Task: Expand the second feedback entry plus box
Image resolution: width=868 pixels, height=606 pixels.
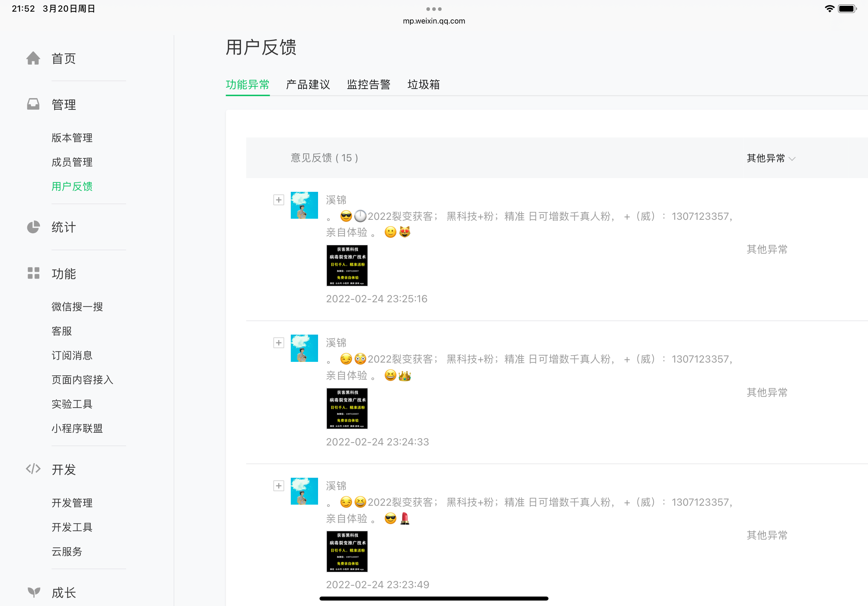Action: 279,343
